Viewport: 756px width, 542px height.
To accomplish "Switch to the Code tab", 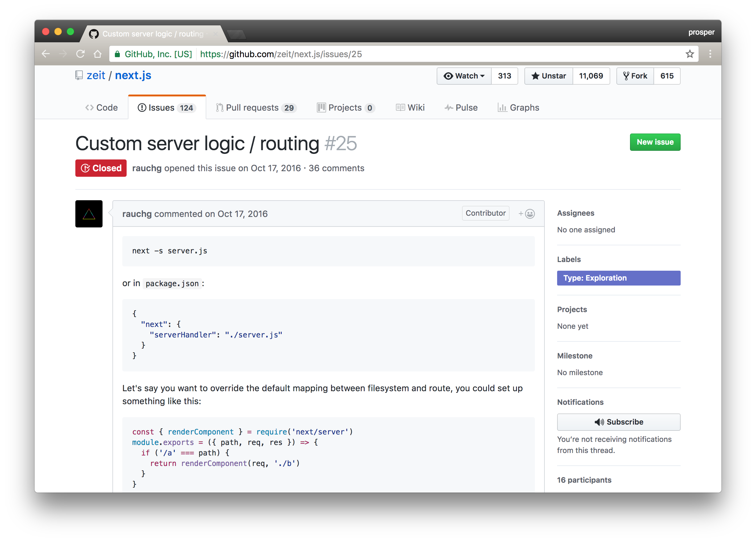I will click(x=102, y=108).
